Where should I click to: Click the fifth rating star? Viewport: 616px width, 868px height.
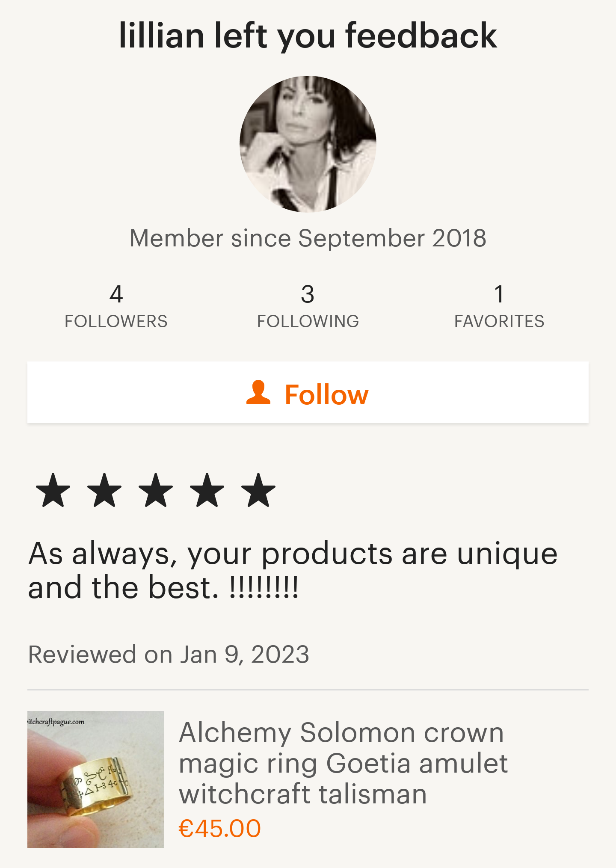(258, 490)
